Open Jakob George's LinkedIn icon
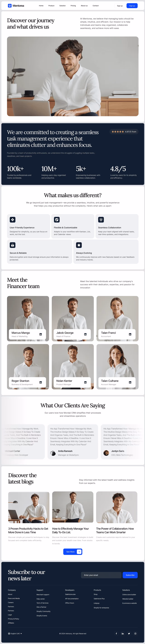Viewport: 145px width, 644px height. click(85, 334)
